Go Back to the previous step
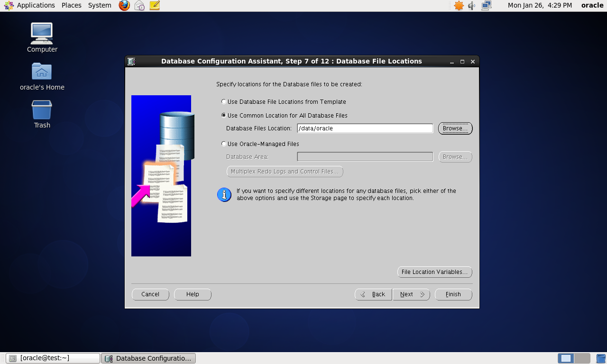The height and width of the screenshot is (364, 607). coord(373,294)
